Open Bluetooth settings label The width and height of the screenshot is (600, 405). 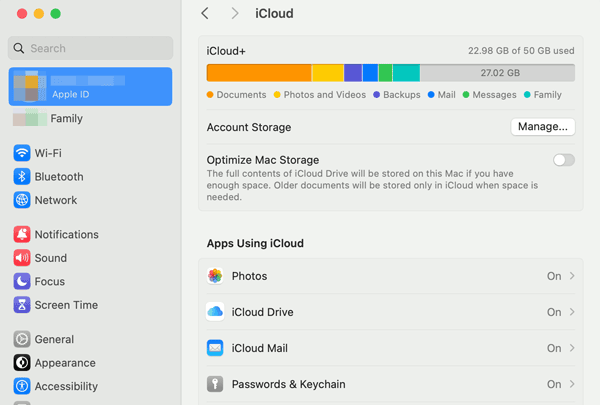tap(59, 176)
